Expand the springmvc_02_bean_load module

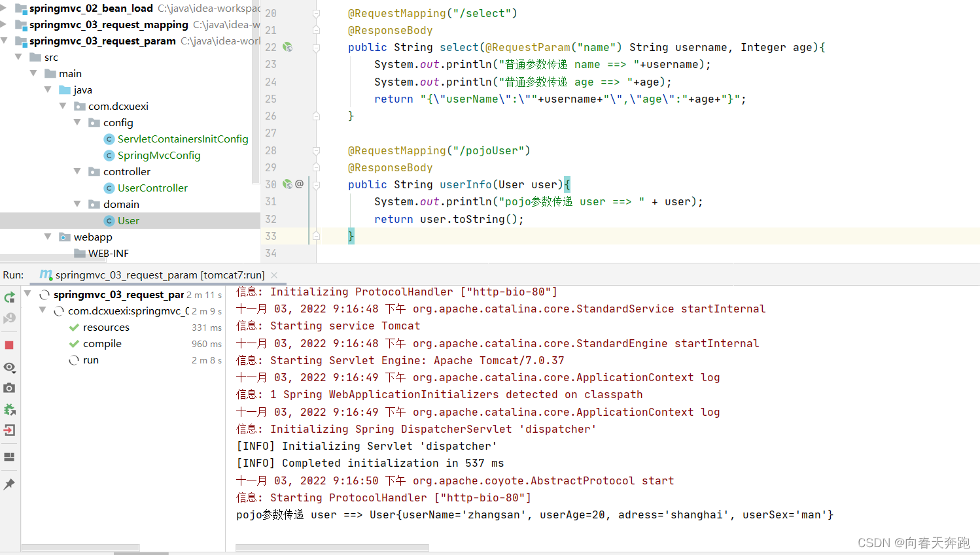[x=4, y=8]
